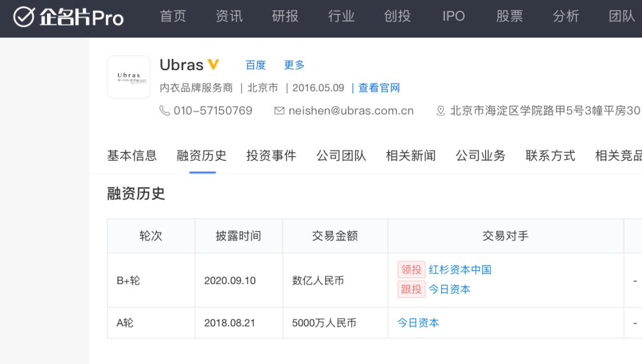The image size is (642, 364).
Task: Click the phone icon beside 010-57150769
Action: (x=165, y=111)
